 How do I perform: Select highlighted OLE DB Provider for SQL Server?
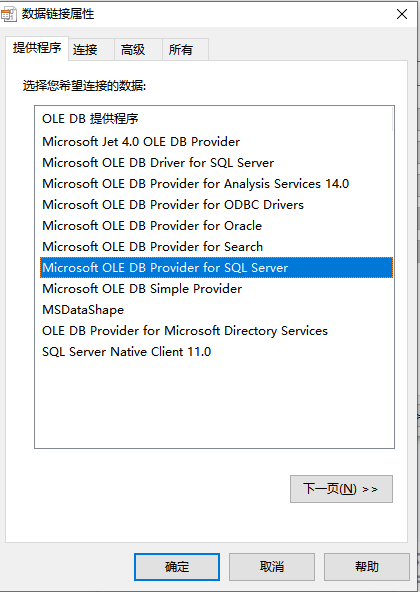[216, 268]
